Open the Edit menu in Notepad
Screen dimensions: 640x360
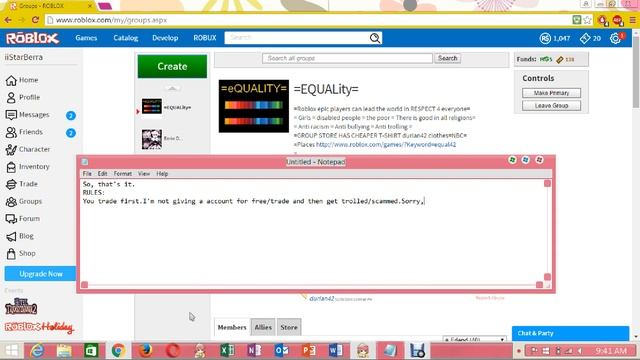102,174
